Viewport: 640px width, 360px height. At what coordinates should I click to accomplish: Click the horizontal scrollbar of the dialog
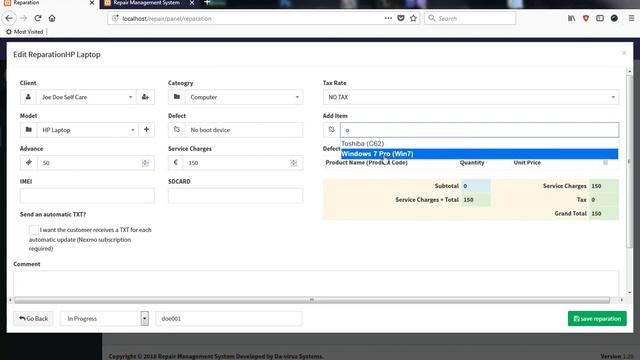pyautogui.click(x=312, y=300)
